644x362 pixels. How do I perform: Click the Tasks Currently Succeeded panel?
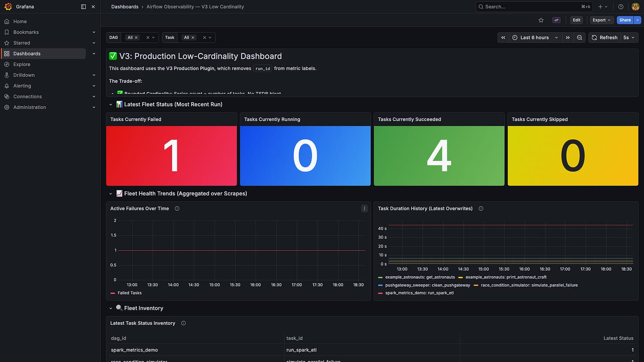click(x=439, y=149)
